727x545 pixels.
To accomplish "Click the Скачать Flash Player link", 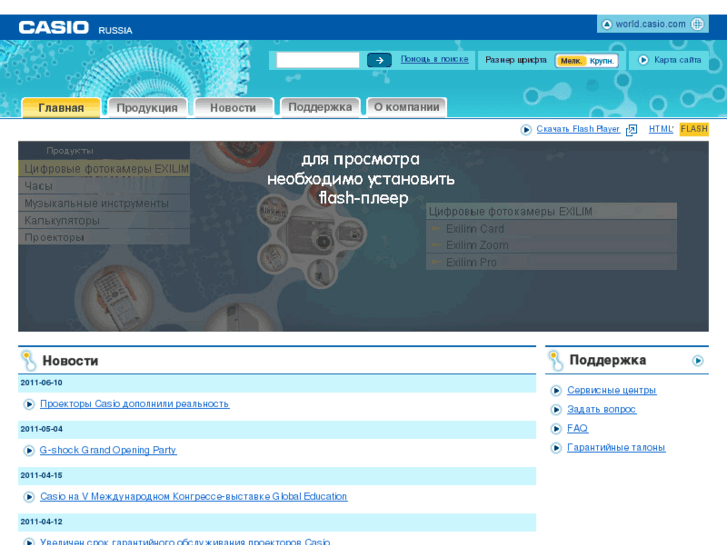I will pyautogui.click(x=578, y=129).
